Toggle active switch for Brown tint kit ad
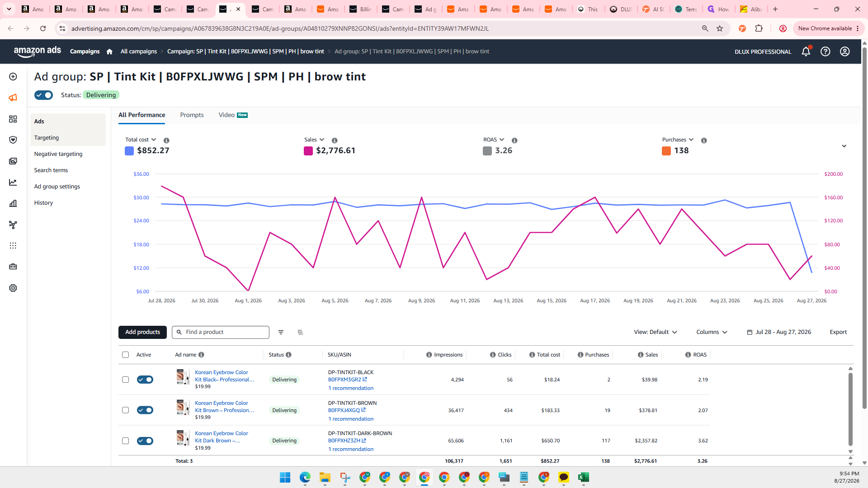 (145, 410)
